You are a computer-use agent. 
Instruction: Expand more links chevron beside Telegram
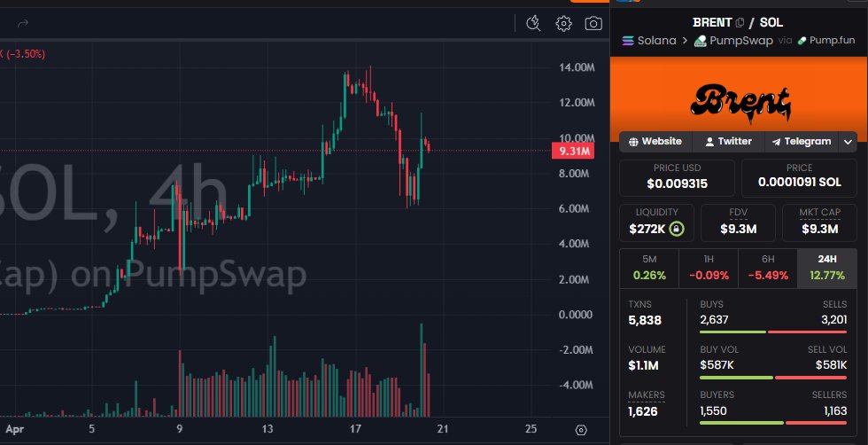849,142
